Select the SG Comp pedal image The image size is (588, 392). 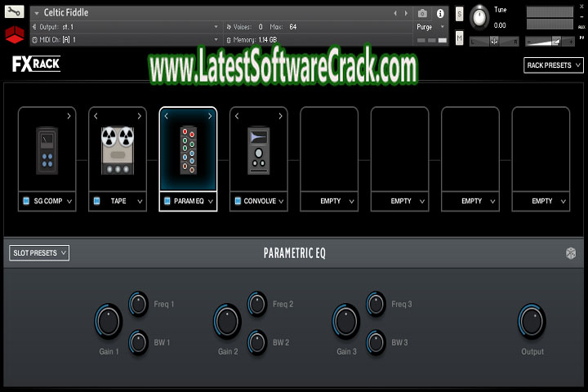[47, 151]
